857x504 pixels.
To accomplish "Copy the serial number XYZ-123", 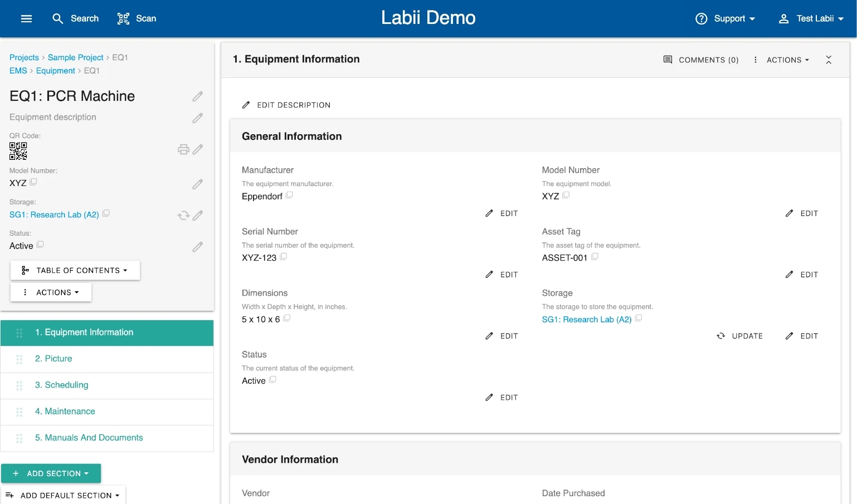I will click(283, 257).
